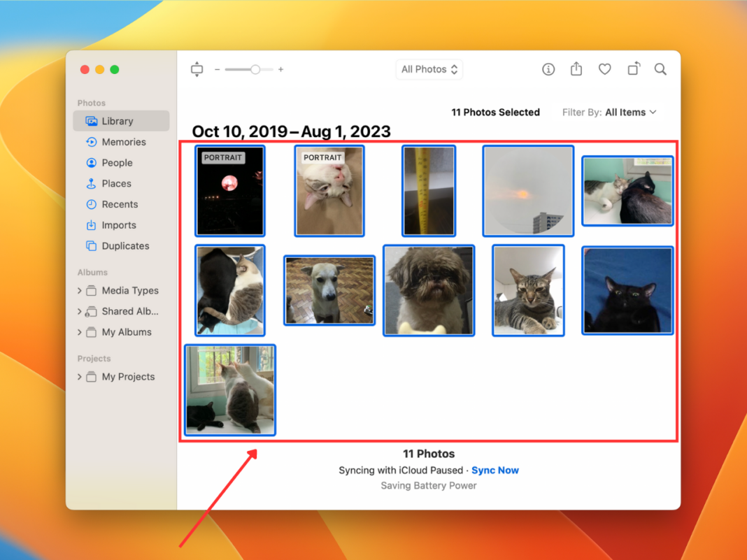
Task: Favorite the selected photos with the heart
Action: point(604,69)
